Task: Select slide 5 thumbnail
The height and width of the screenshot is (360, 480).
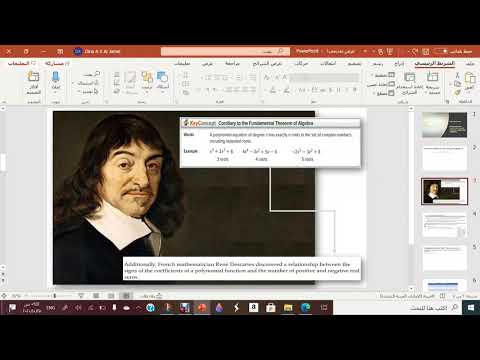Action: [x=444, y=258]
